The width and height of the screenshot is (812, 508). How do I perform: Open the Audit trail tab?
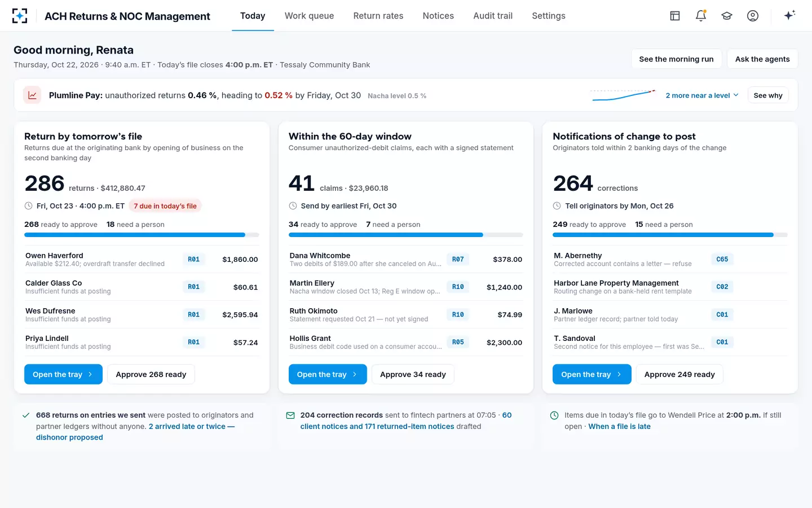pos(493,16)
